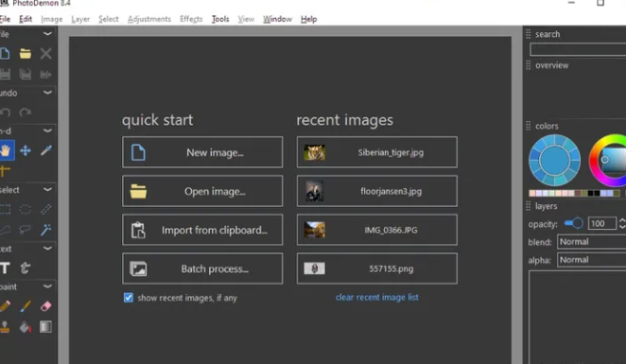
Task: Click the Open folder toolbar icon
Action: click(x=26, y=54)
